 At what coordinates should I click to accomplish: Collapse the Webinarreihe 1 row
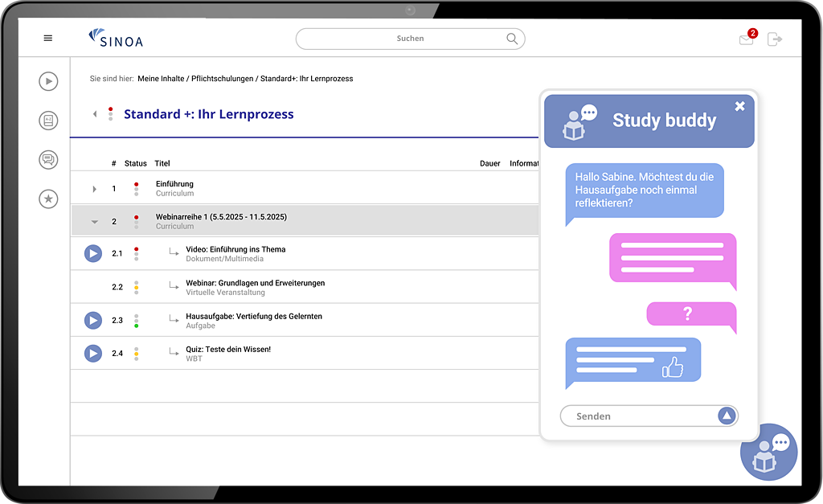pyautogui.click(x=95, y=222)
